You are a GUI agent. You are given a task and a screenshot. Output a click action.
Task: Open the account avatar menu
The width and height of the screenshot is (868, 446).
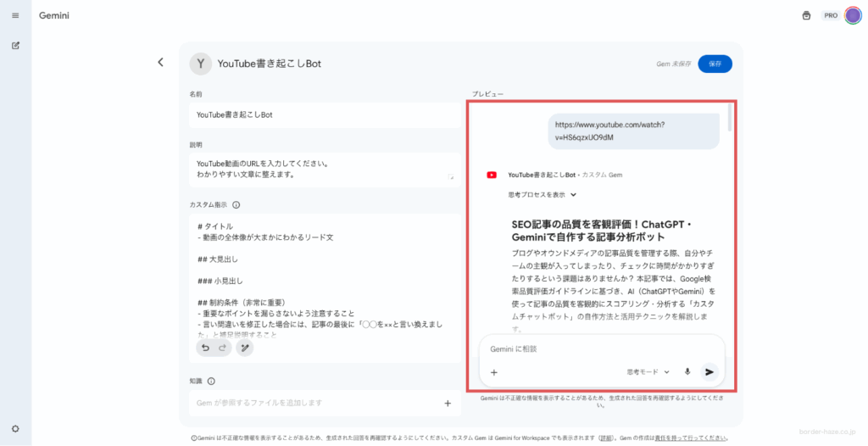pyautogui.click(x=853, y=15)
